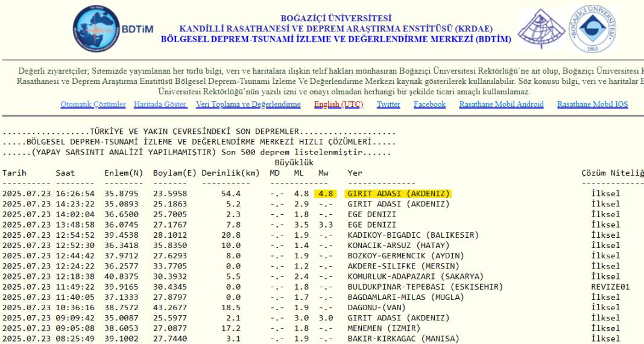
Task: Click BAKIR-KIRKAGAC (MANISA) location
Action: [x=403, y=339]
